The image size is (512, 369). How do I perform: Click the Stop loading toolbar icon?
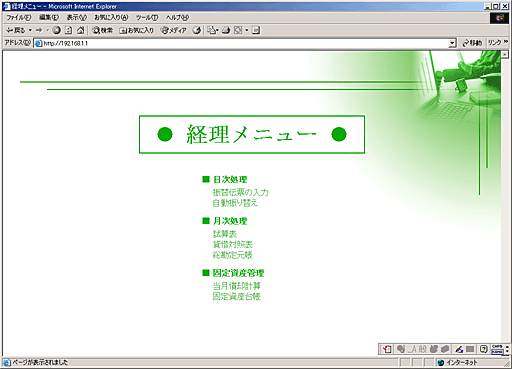(x=57, y=30)
